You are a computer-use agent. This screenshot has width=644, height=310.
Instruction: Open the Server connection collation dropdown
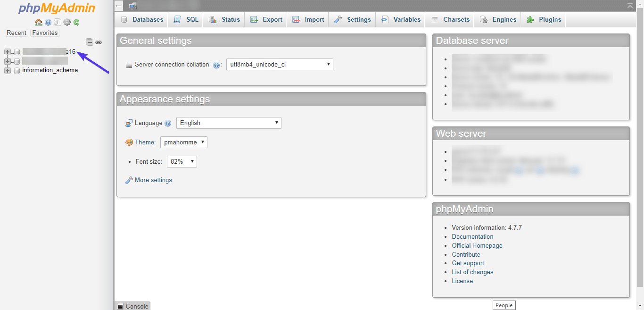pyautogui.click(x=280, y=64)
